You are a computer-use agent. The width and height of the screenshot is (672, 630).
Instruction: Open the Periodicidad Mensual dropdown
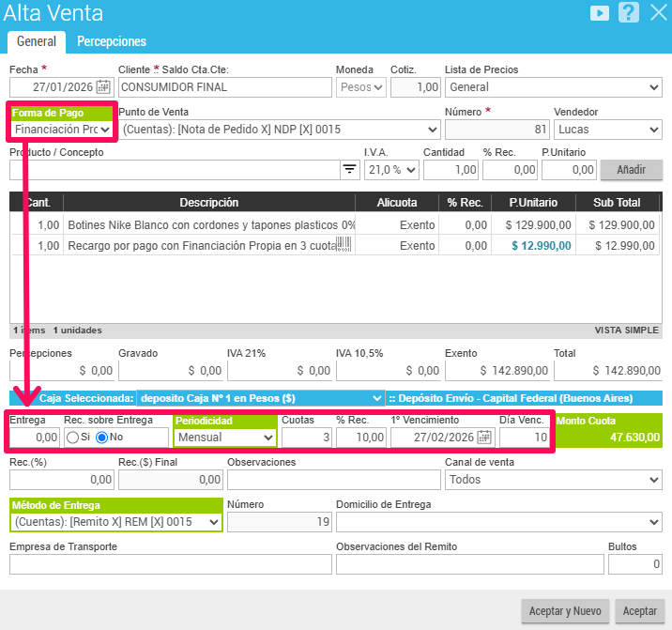[225, 438]
